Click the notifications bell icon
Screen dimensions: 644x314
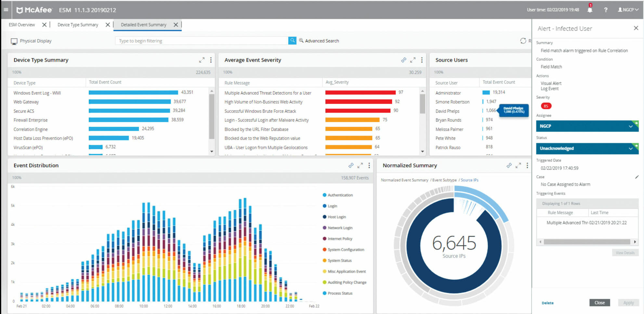[589, 10]
